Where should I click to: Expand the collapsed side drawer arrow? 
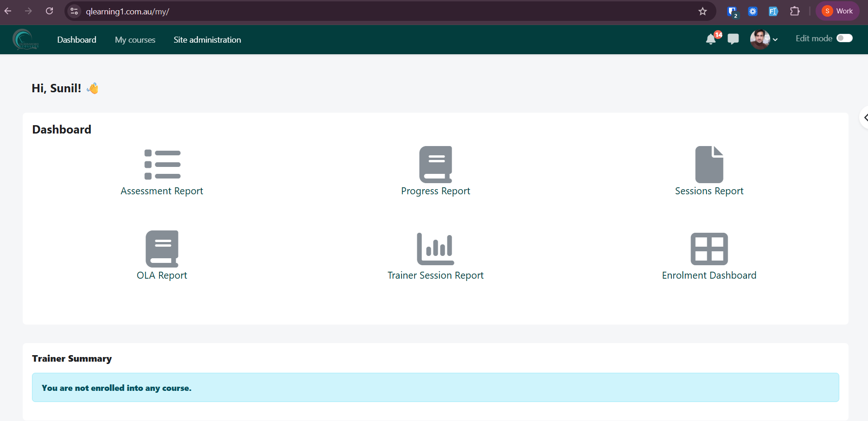pos(864,118)
